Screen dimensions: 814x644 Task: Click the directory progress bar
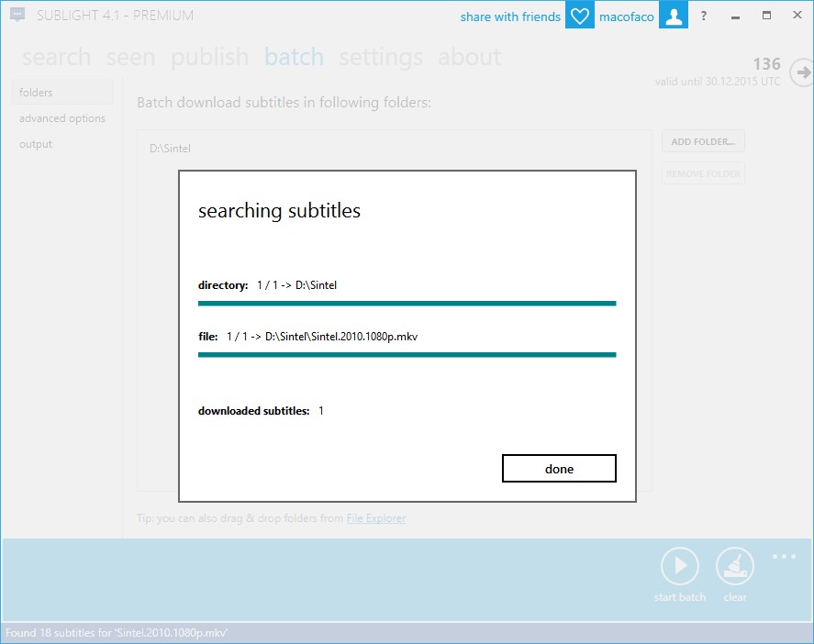pyautogui.click(x=407, y=303)
